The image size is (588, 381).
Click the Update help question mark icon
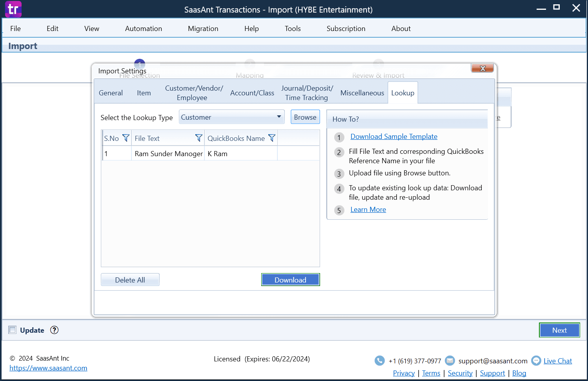[55, 330]
